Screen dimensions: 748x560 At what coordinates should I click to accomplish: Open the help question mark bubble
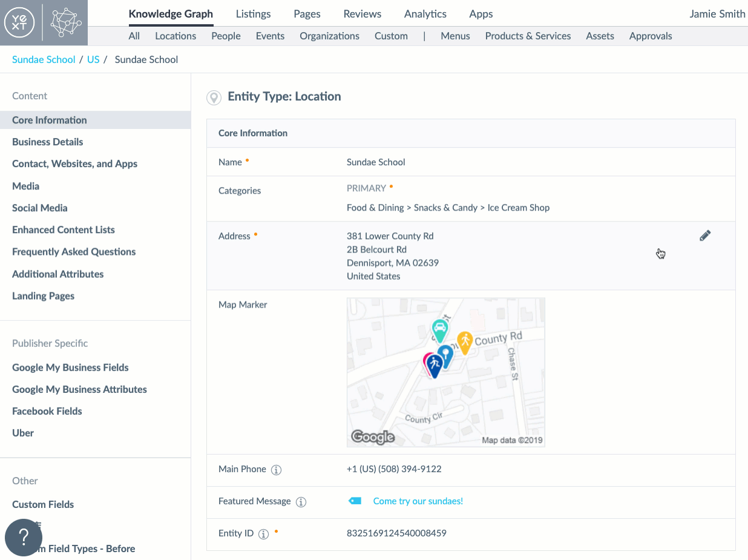(x=24, y=537)
